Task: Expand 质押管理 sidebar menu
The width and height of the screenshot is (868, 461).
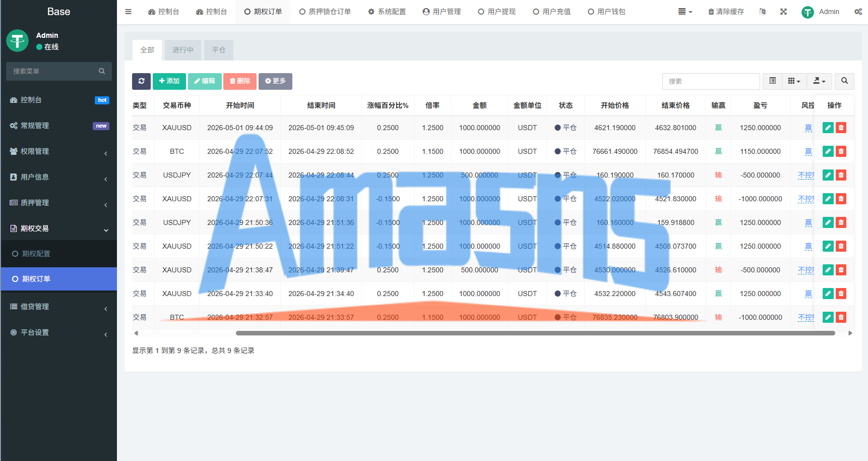Action: tap(59, 203)
